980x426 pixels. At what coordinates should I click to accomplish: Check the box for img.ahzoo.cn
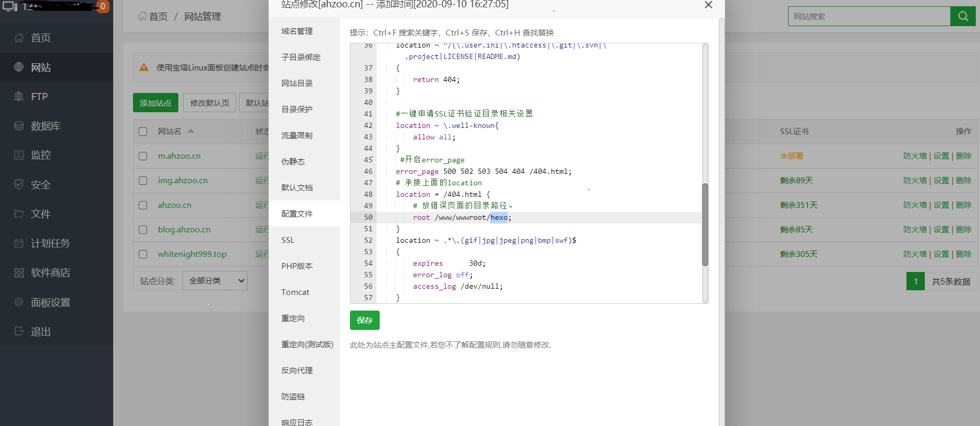point(143,181)
